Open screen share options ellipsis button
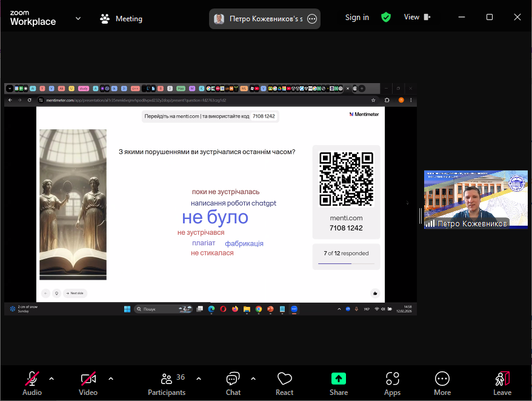 pyautogui.click(x=312, y=19)
